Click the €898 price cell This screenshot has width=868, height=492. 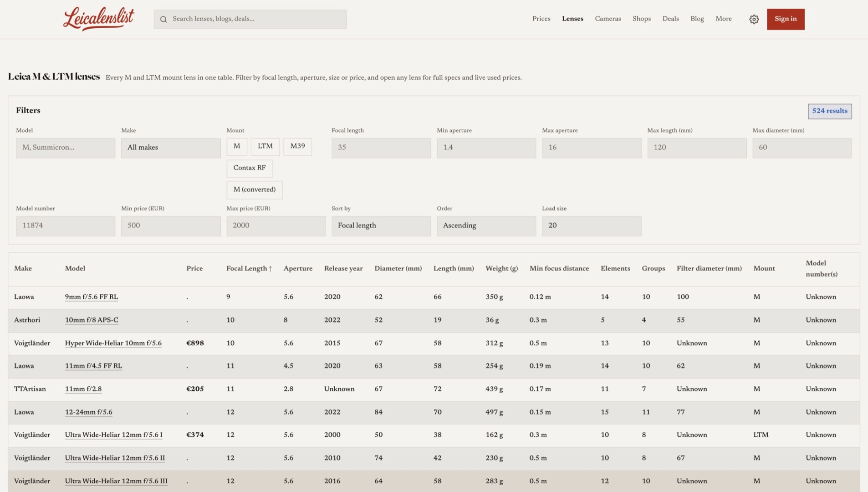(x=195, y=343)
